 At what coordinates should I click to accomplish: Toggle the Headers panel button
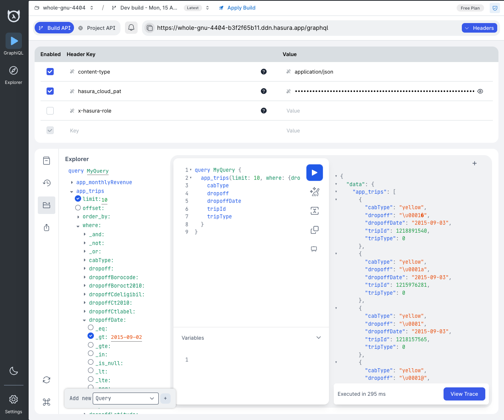tap(479, 28)
